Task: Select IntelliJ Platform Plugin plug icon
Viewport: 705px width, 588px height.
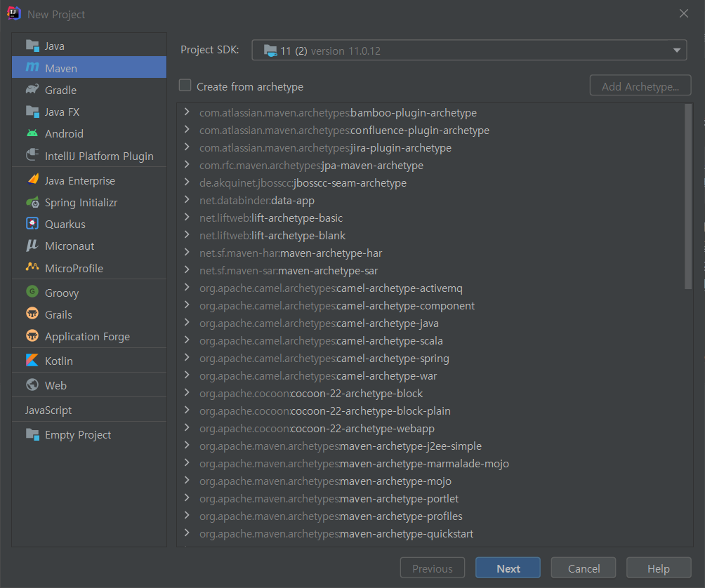Action: (x=32, y=155)
